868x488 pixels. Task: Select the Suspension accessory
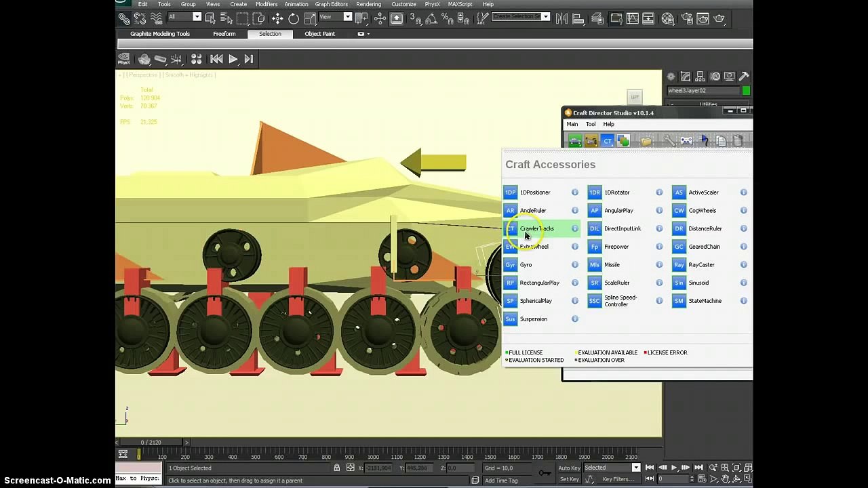coord(534,319)
